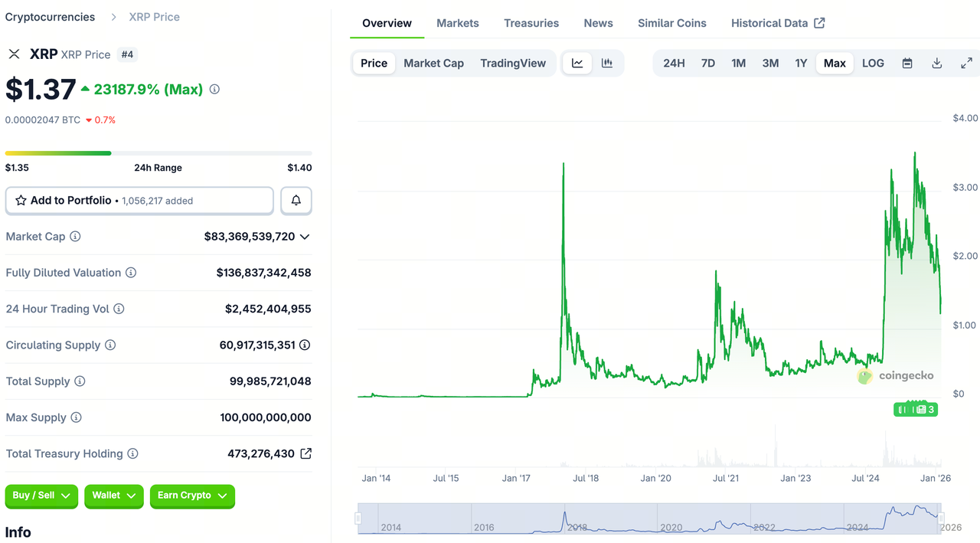Set a price alert via the bell icon
Viewport: 980px width, 543px height.
(x=296, y=200)
